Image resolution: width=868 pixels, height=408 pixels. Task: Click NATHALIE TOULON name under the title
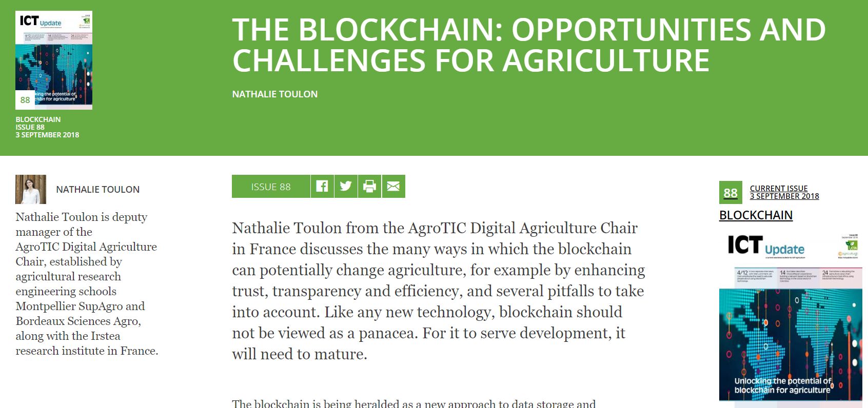pos(275,94)
